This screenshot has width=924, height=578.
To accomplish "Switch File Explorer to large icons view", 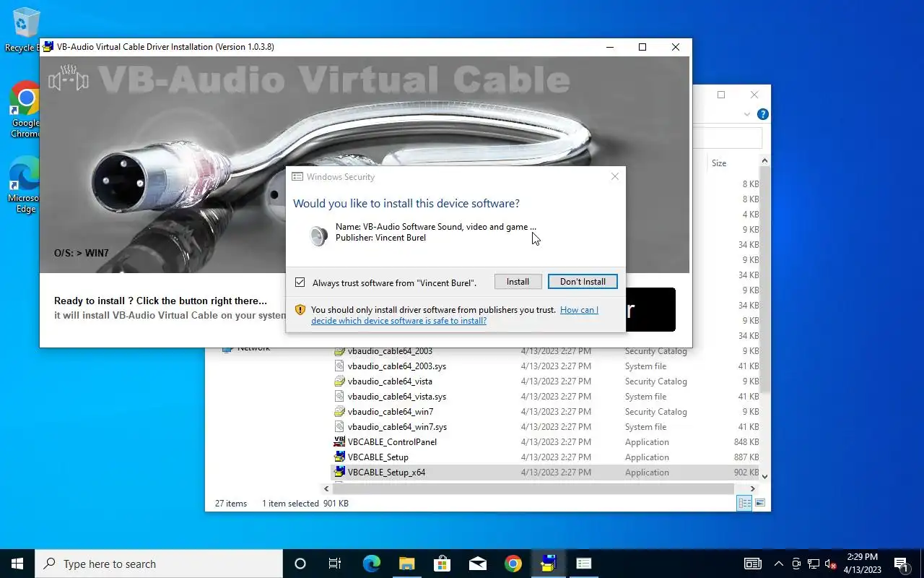I will point(759,503).
